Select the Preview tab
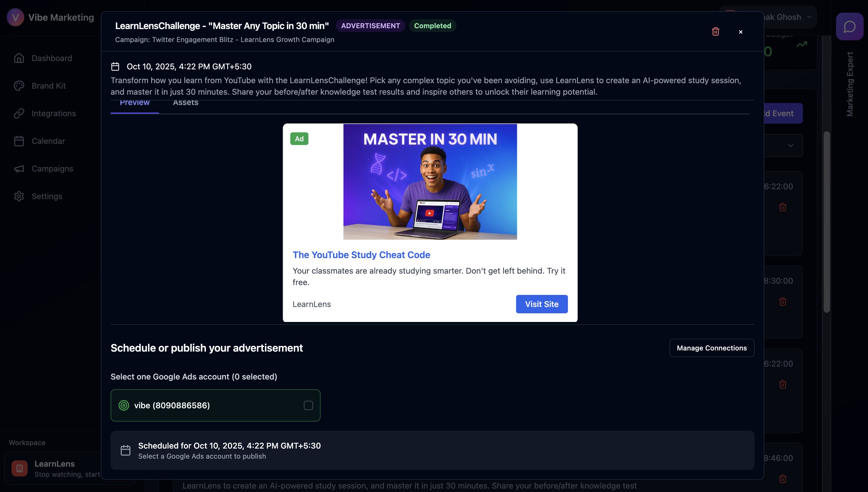868x492 pixels. click(134, 103)
